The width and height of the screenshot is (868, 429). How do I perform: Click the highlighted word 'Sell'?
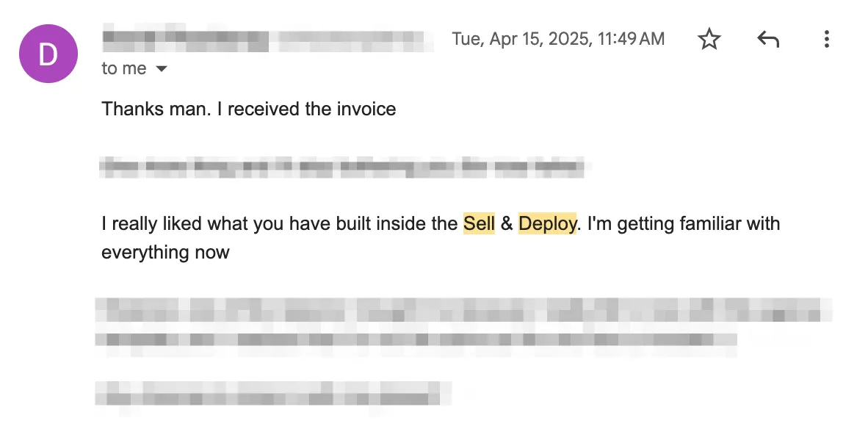(x=479, y=223)
